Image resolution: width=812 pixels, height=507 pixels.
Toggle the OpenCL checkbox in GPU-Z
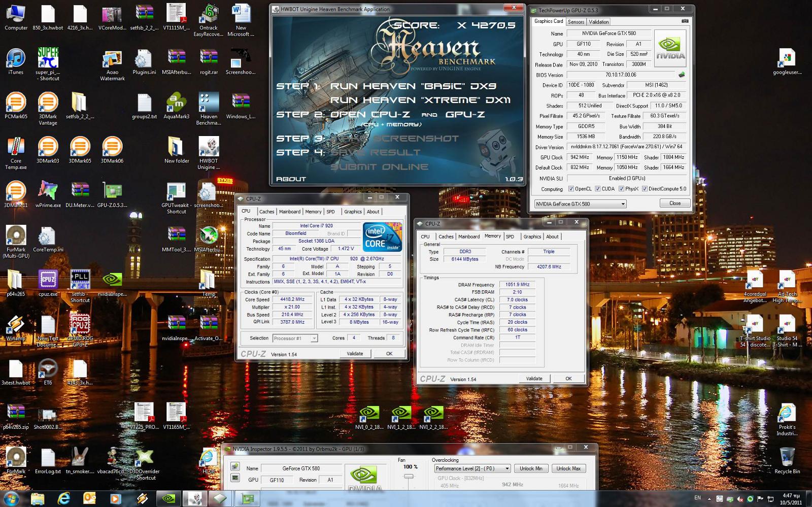tap(571, 189)
